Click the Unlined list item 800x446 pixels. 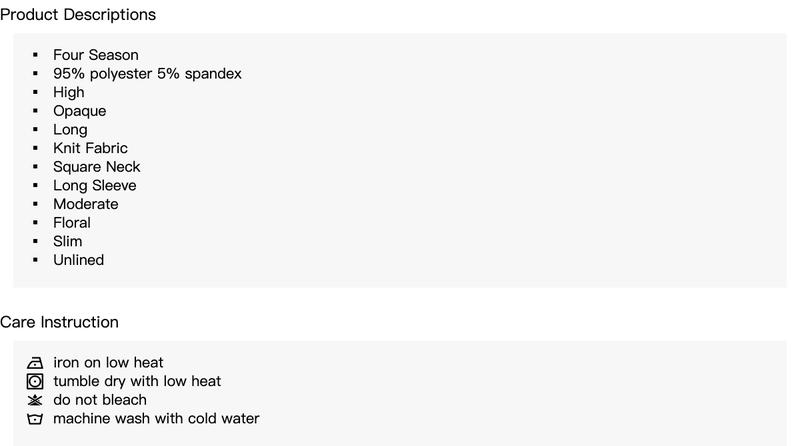(79, 260)
